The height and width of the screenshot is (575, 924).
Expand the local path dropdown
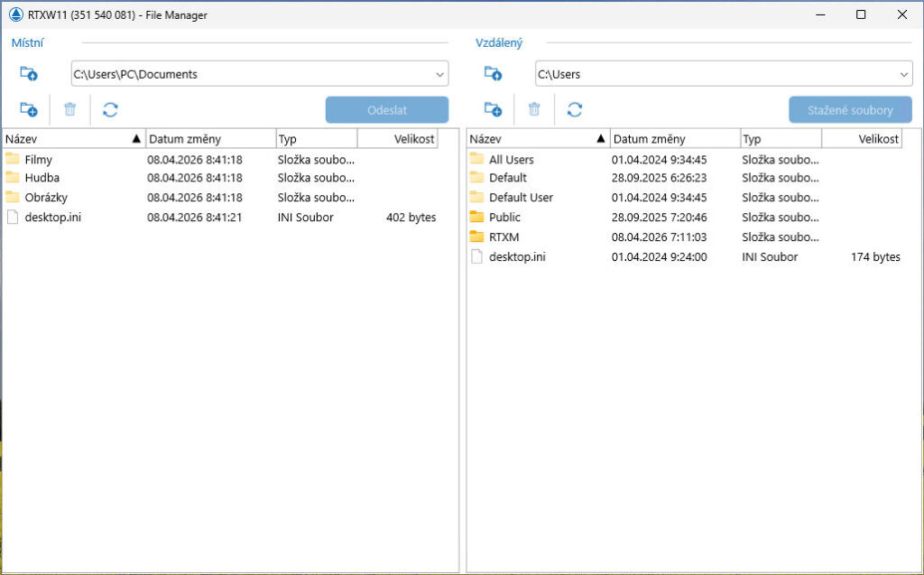pyautogui.click(x=439, y=74)
